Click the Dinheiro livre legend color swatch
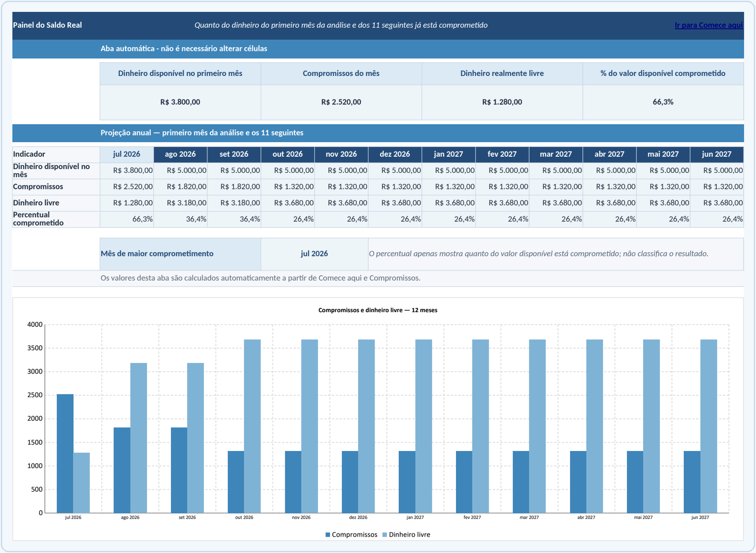 point(385,535)
